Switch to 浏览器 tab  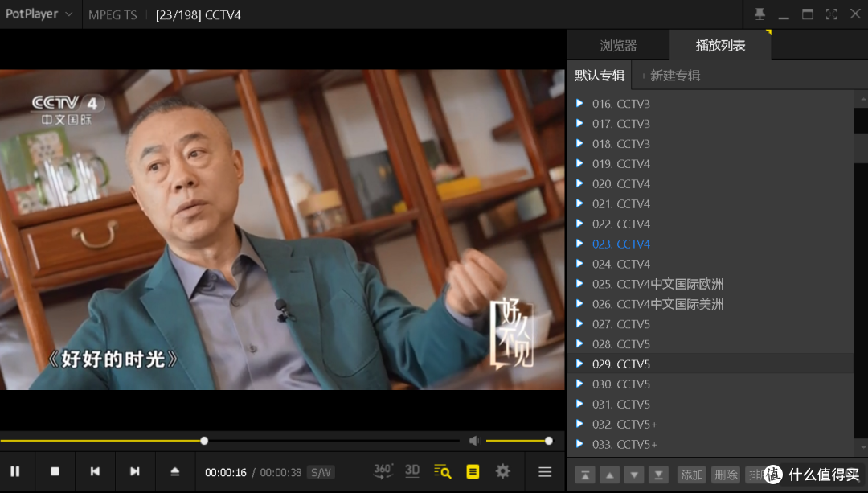pyautogui.click(x=618, y=45)
